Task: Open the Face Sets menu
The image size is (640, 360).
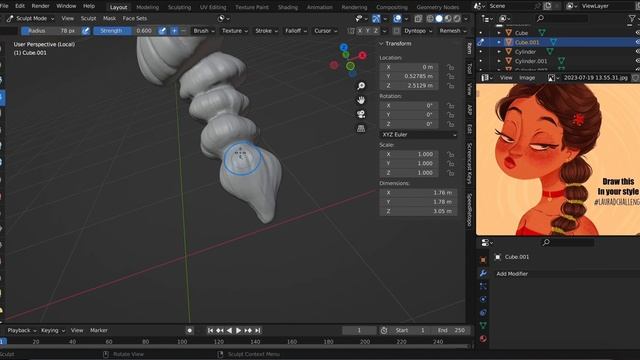Action: coord(135,18)
